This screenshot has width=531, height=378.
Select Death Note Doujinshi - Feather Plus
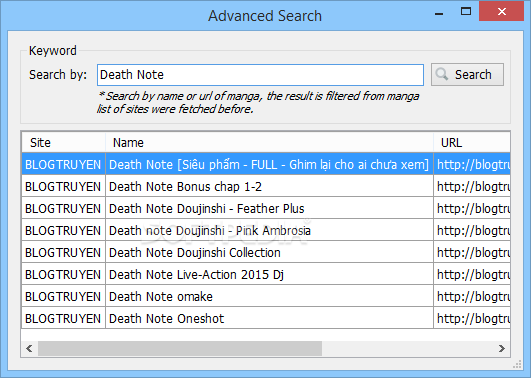pos(266,208)
